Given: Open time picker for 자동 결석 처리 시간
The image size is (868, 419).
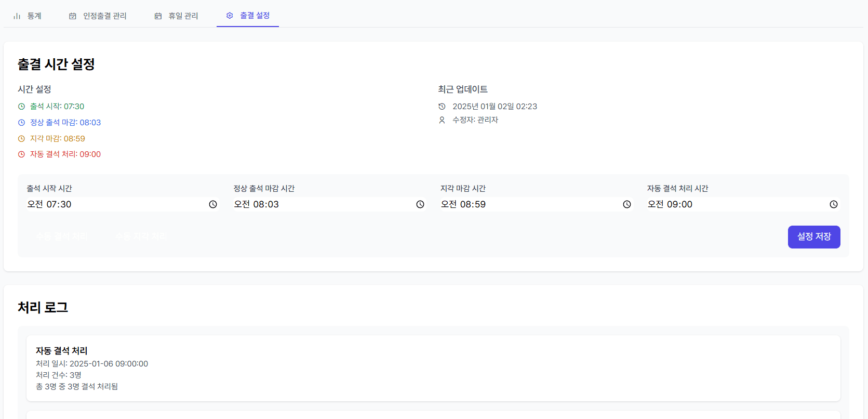Looking at the screenshot, I should pos(834,204).
